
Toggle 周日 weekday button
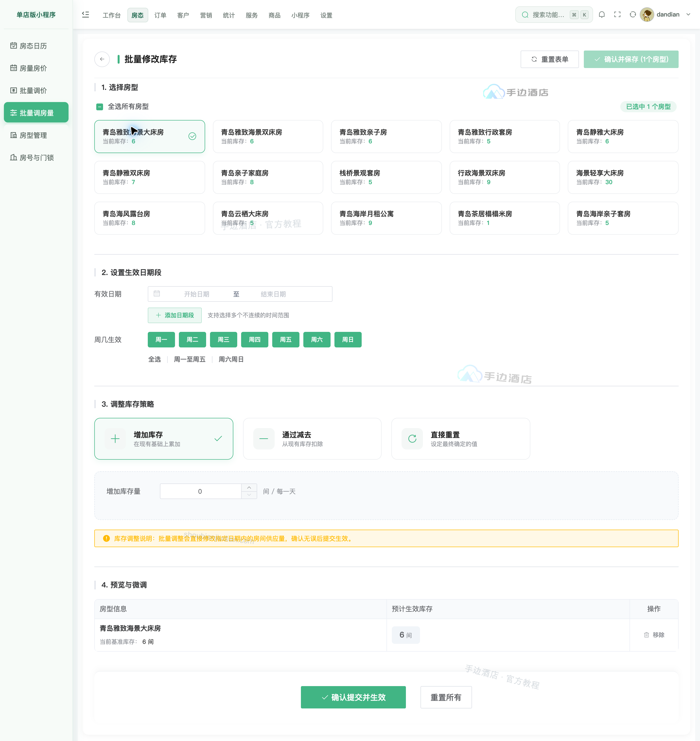(x=348, y=339)
